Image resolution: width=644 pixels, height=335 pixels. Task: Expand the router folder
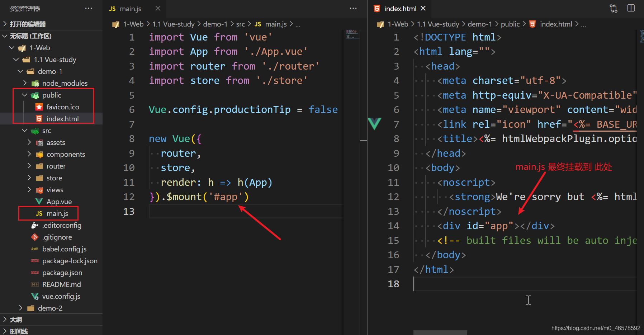pos(29,166)
